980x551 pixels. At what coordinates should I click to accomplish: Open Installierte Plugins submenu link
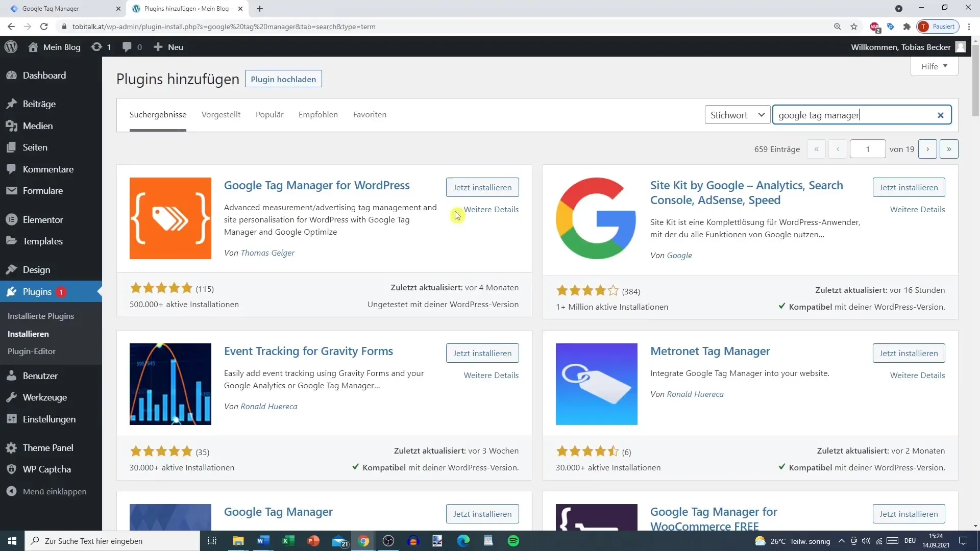coord(41,316)
